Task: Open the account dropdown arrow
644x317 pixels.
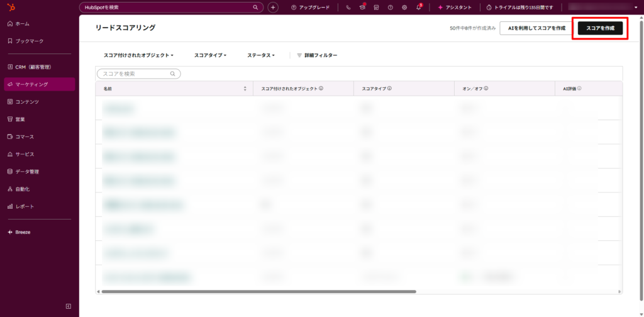Action: pos(636,8)
